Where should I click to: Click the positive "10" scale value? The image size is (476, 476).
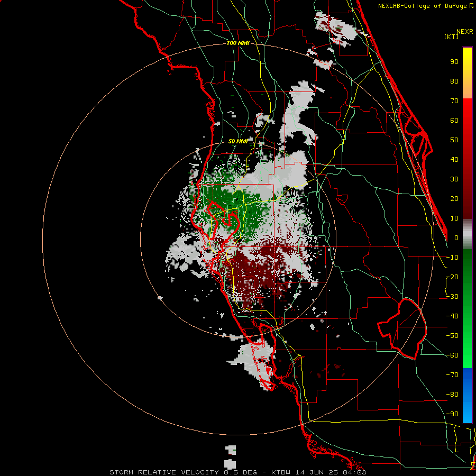pyautogui.click(x=454, y=218)
